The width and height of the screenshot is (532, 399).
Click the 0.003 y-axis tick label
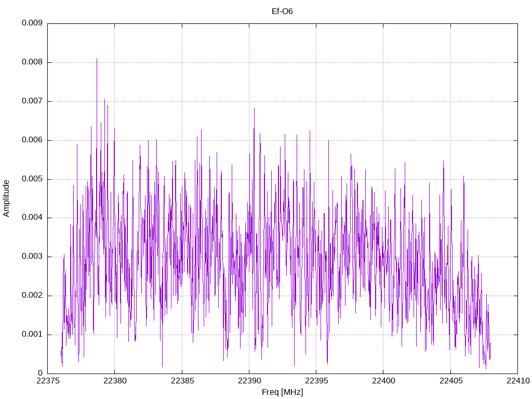click(x=32, y=257)
